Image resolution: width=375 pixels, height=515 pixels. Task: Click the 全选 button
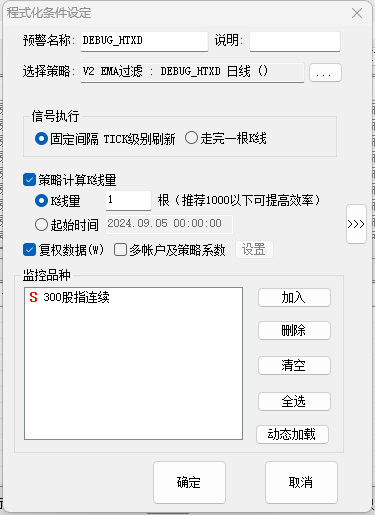pos(294,401)
